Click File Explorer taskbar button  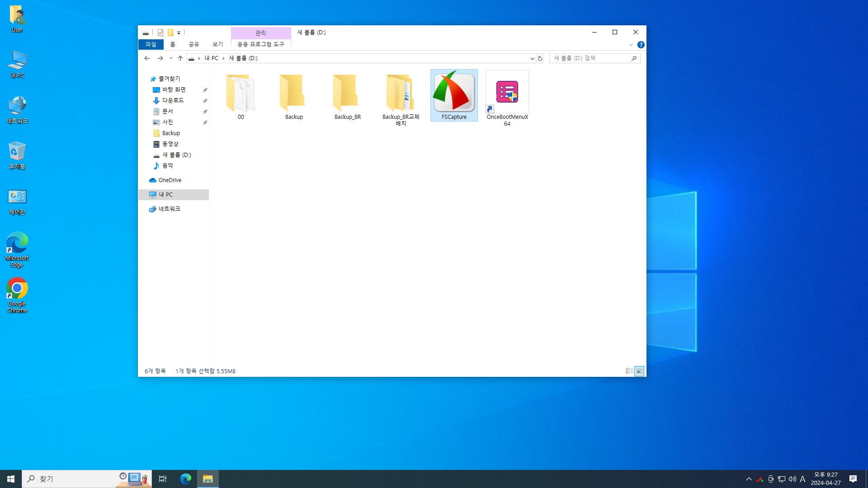(208, 479)
